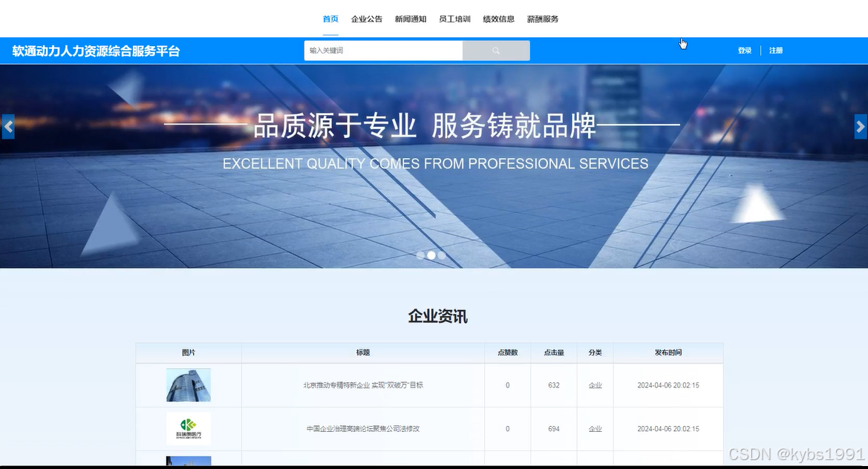
Task: Click the 注册 register link
Action: point(775,50)
